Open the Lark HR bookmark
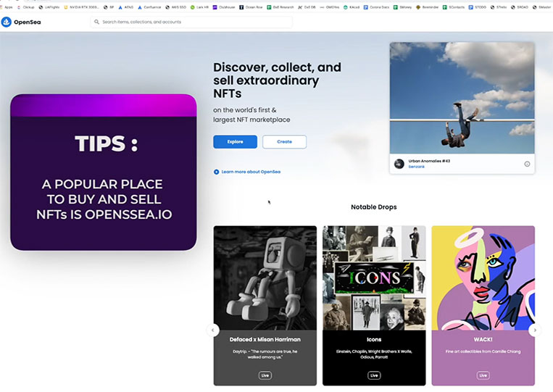 pos(199,7)
